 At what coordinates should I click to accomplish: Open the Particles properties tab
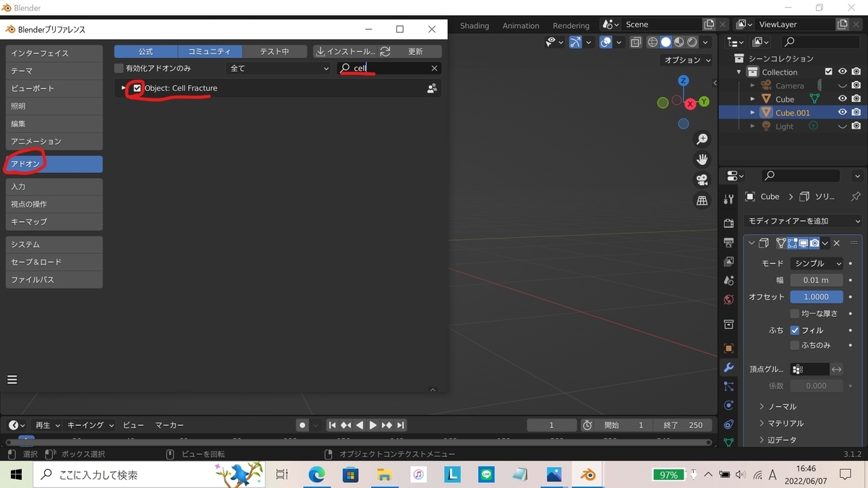(x=728, y=387)
